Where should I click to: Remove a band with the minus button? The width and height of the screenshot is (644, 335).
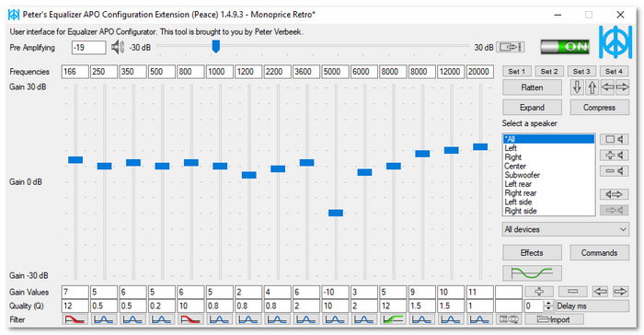pyautogui.click(x=572, y=292)
